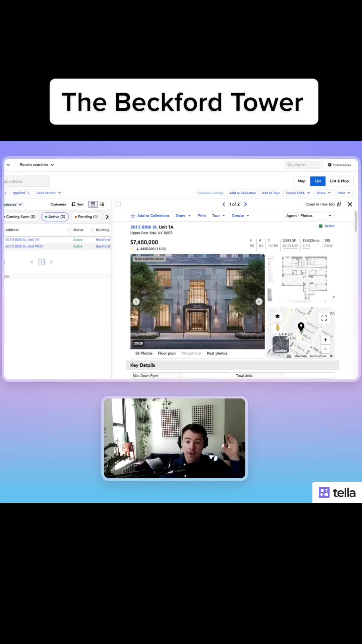
Task: Click listing Print menu item
Action: pyautogui.click(x=202, y=216)
